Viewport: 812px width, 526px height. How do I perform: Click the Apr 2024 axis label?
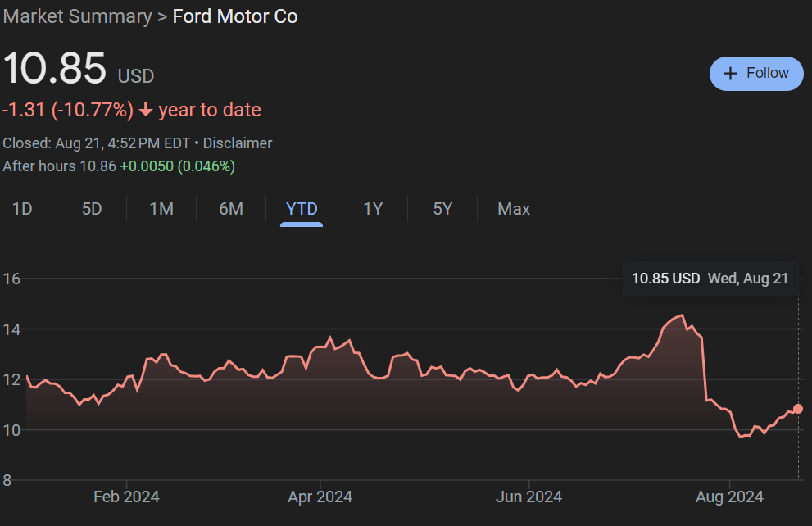pyautogui.click(x=320, y=497)
